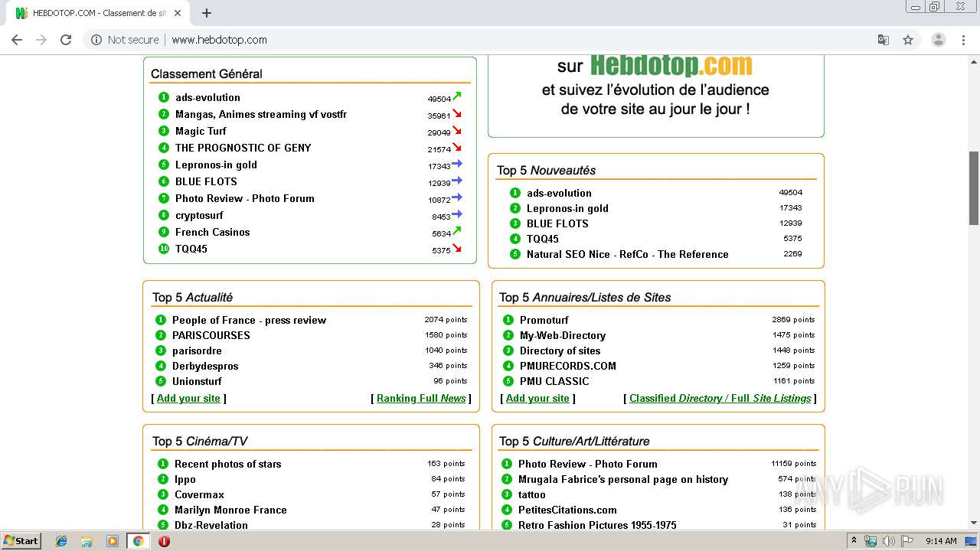The width and height of the screenshot is (980, 551).
Task: Open Photo Review in Top 5 Culture/Art/Littérature
Action: click(587, 464)
